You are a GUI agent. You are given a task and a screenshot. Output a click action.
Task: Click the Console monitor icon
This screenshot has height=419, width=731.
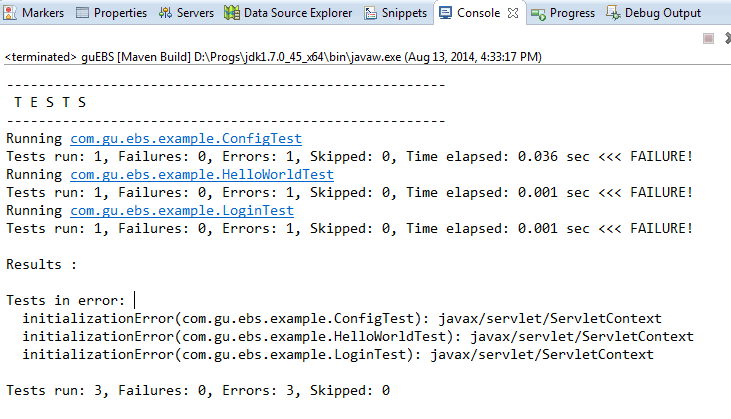(x=445, y=13)
